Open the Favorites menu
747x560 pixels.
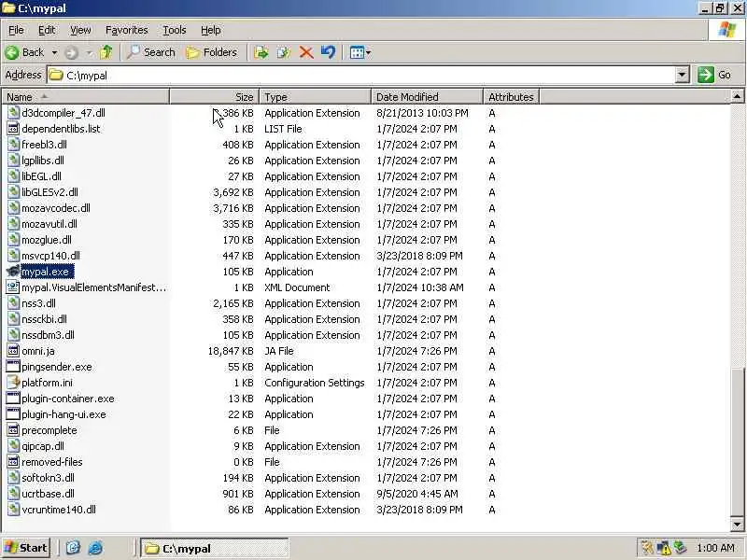tap(127, 30)
